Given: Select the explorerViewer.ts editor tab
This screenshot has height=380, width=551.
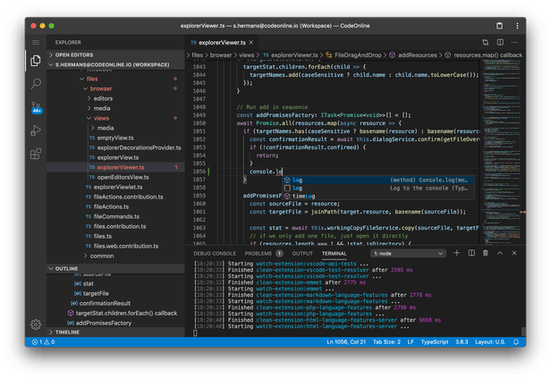Looking at the screenshot, I should (222, 43).
